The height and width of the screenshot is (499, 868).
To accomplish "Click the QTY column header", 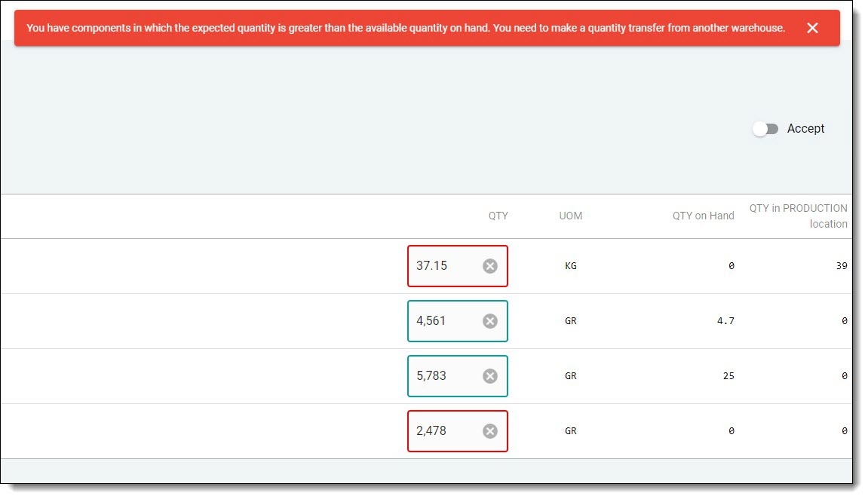I will tap(498, 216).
